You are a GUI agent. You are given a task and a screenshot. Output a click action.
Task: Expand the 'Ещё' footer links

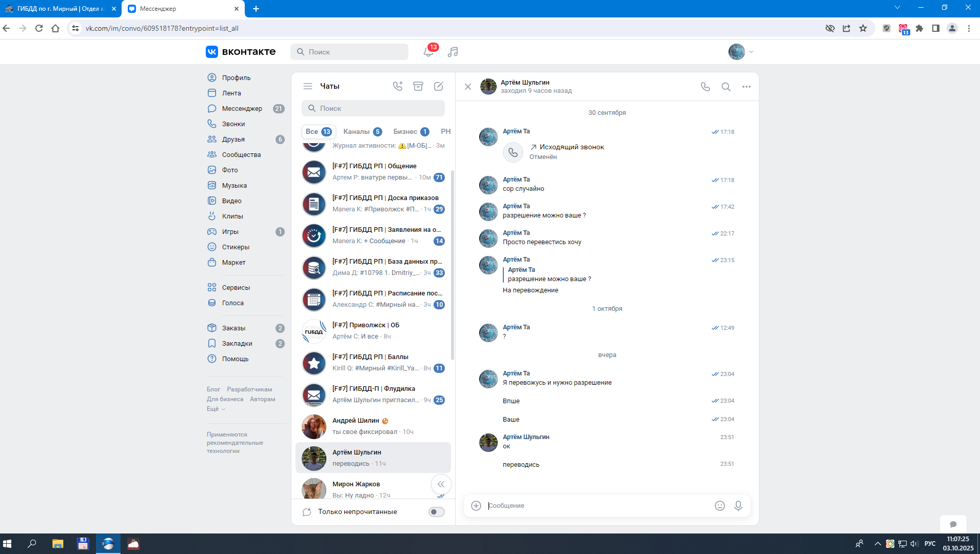tap(216, 409)
